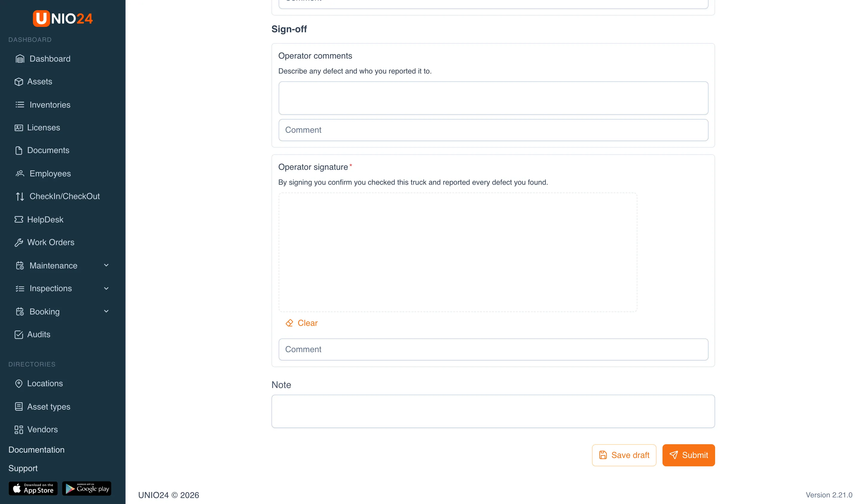The image size is (861, 504).
Task: Click Comment field under Operator comments
Action: coord(493,130)
